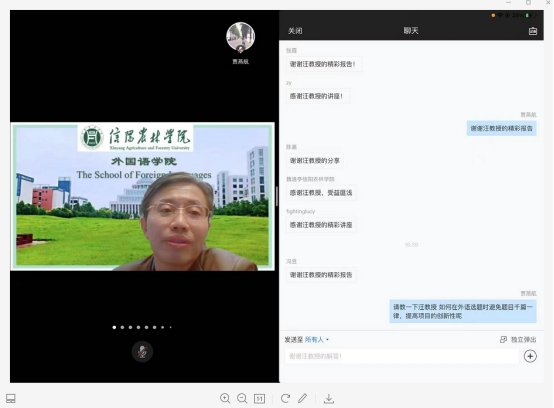Click the zoom in magnifier icon

[x=225, y=398]
